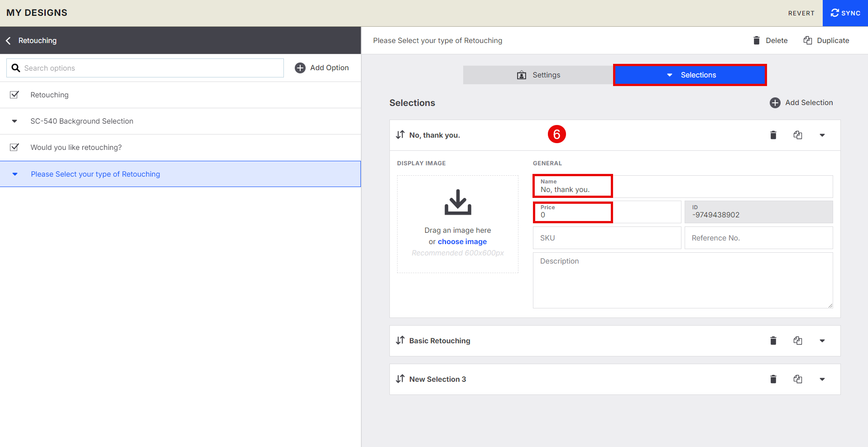Duplicate the Basic Retouching selection
Screen dimensions: 868x447
798,341
